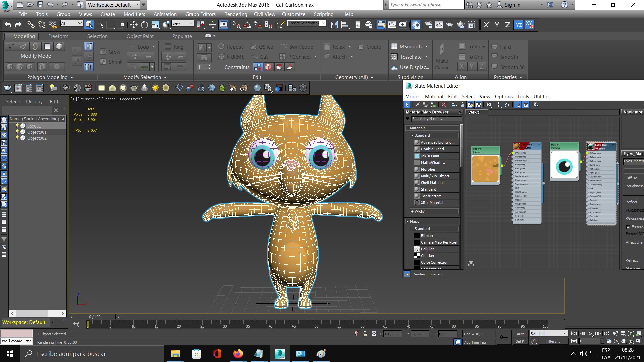644x362 pixels.
Task: Toggle visibility bulb of Box001
Action: pos(17,126)
